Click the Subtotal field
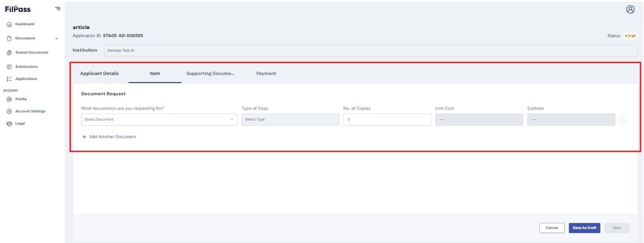 click(x=571, y=120)
